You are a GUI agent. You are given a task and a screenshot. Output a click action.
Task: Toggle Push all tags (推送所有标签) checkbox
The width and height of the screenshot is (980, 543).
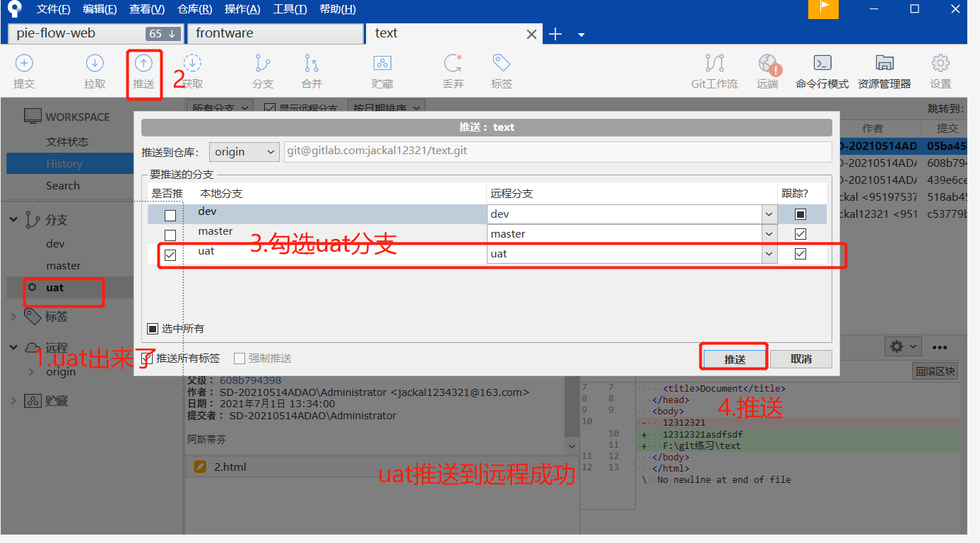click(147, 358)
